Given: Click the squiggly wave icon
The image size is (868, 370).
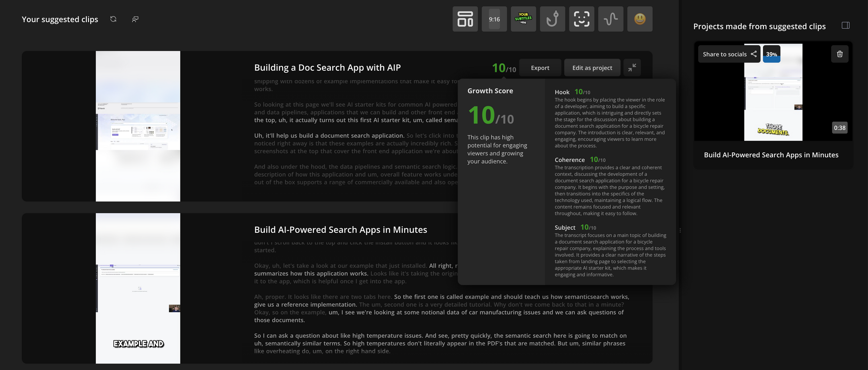Looking at the screenshot, I should pos(610,19).
